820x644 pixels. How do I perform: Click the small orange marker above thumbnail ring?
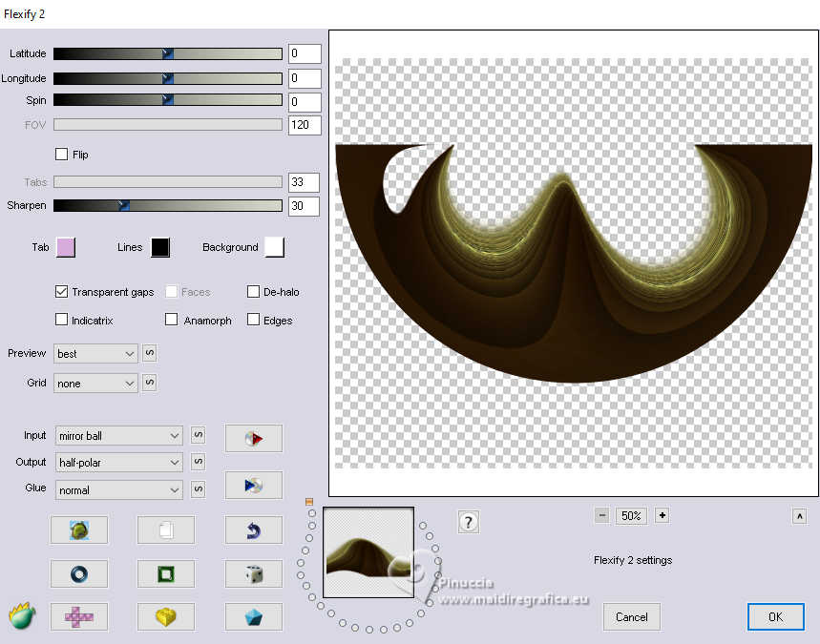[309, 502]
